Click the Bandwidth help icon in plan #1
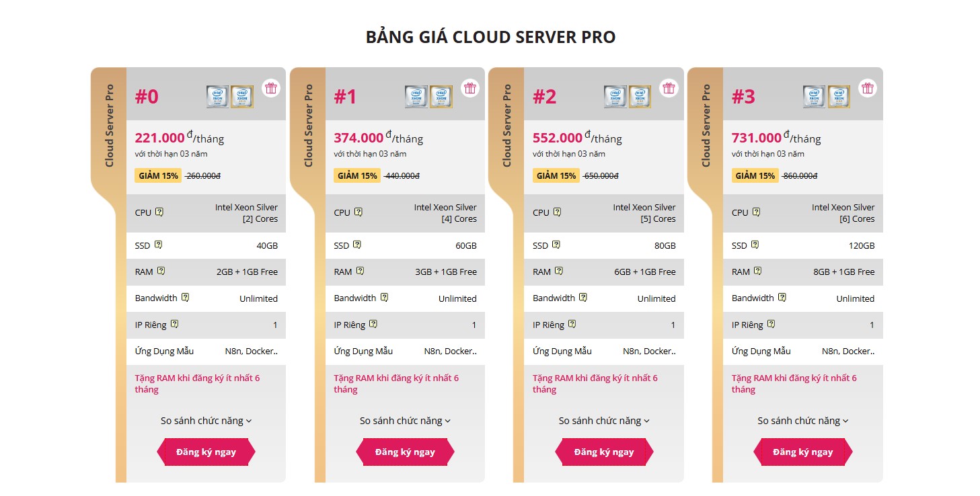 [384, 297]
